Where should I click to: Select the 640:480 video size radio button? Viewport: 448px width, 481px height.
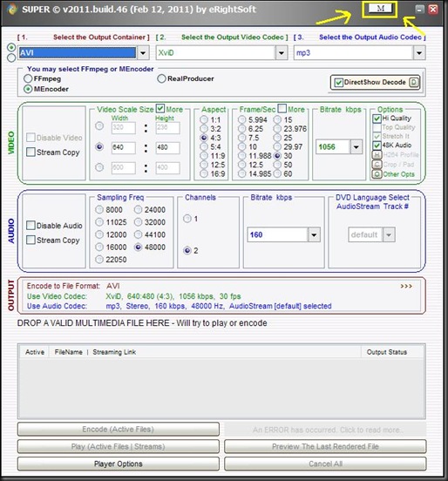coord(99,147)
